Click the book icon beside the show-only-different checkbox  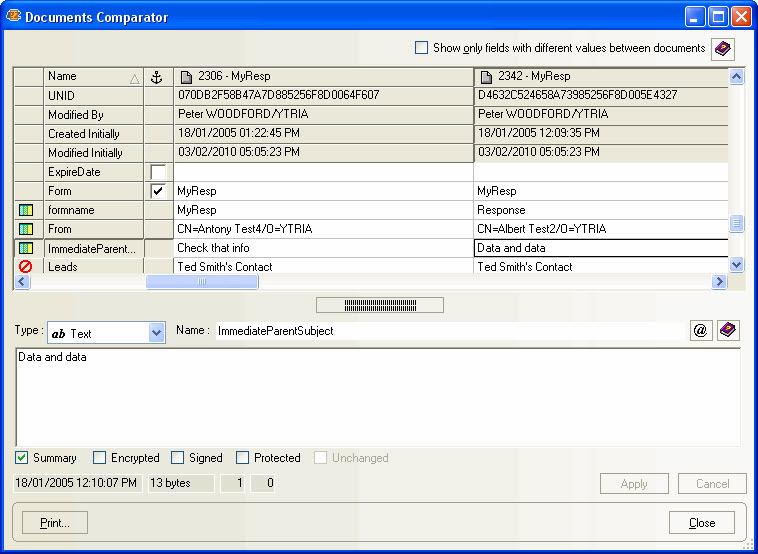[x=722, y=48]
